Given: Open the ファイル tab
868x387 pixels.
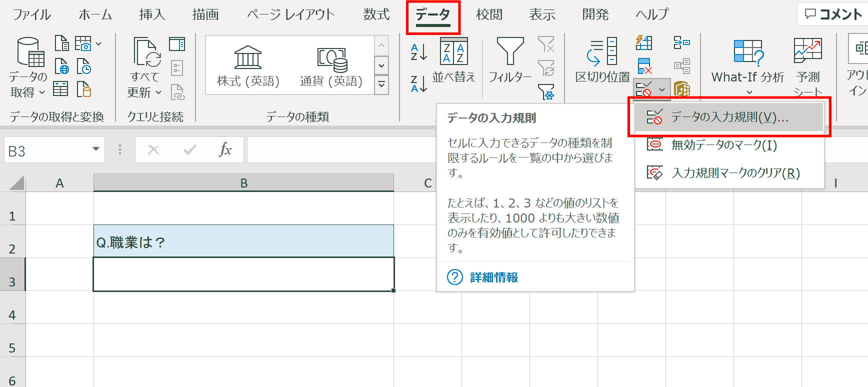Looking at the screenshot, I should 31,14.
